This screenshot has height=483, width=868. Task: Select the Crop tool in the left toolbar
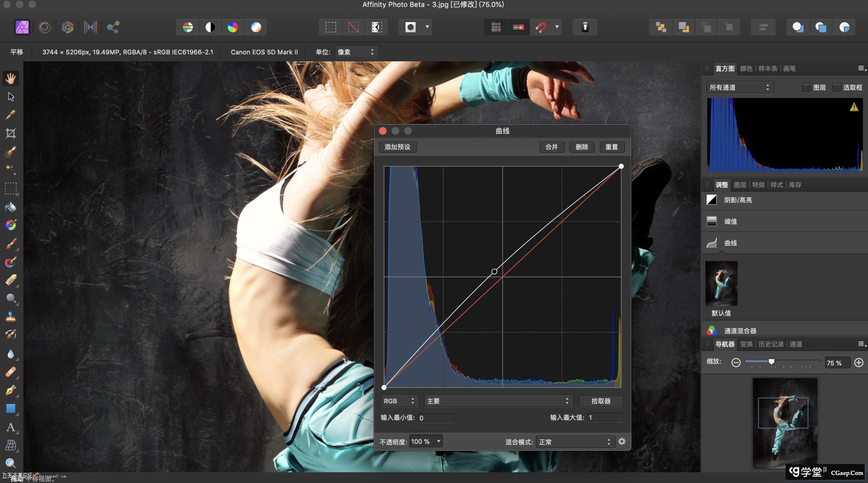pyautogui.click(x=11, y=133)
